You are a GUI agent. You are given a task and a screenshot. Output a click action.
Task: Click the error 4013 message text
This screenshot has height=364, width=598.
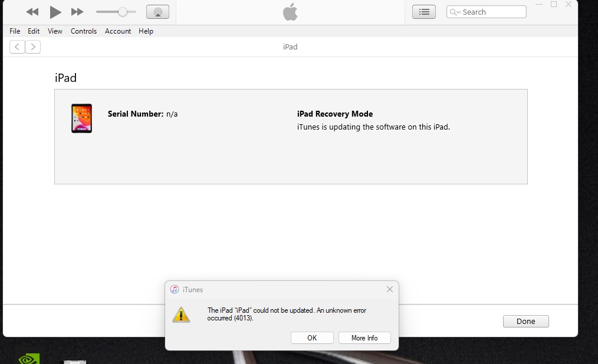point(287,314)
